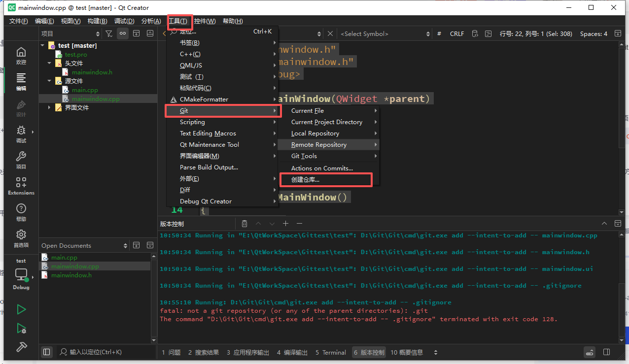
Task: Open the 1 问题 output tab
Action: (171, 352)
